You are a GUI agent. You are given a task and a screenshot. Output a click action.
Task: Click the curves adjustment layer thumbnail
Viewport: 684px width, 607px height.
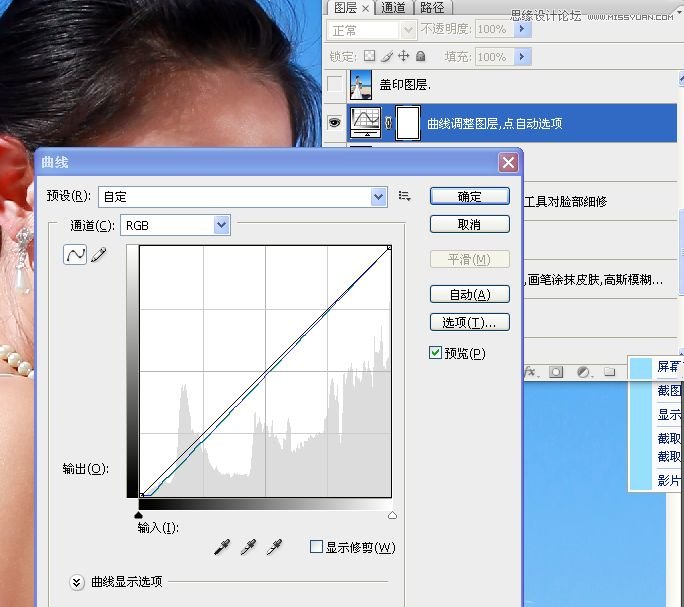click(366, 122)
